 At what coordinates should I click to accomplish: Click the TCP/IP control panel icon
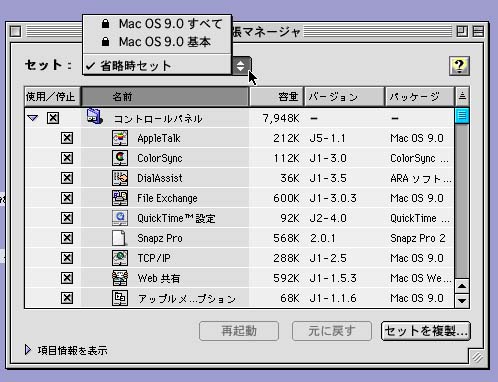pos(120,258)
